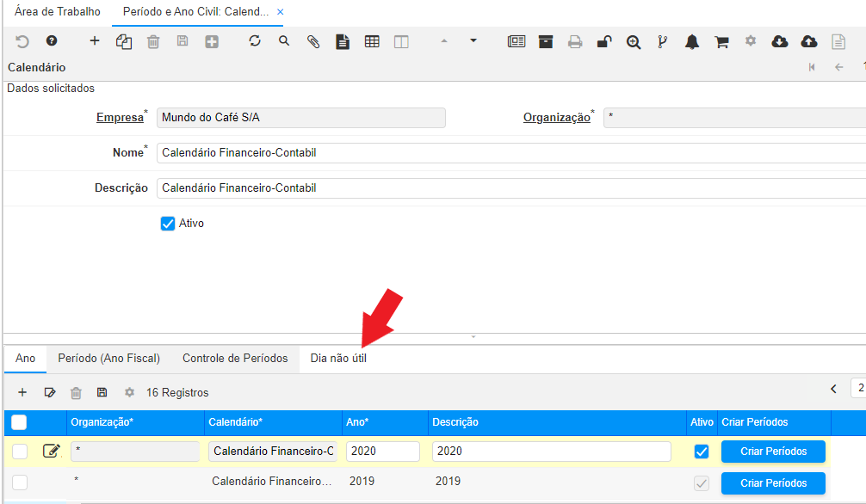Click the Descrição cell in 2020 row
Image resolution: width=866 pixels, height=504 pixels.
click(551, 451)
